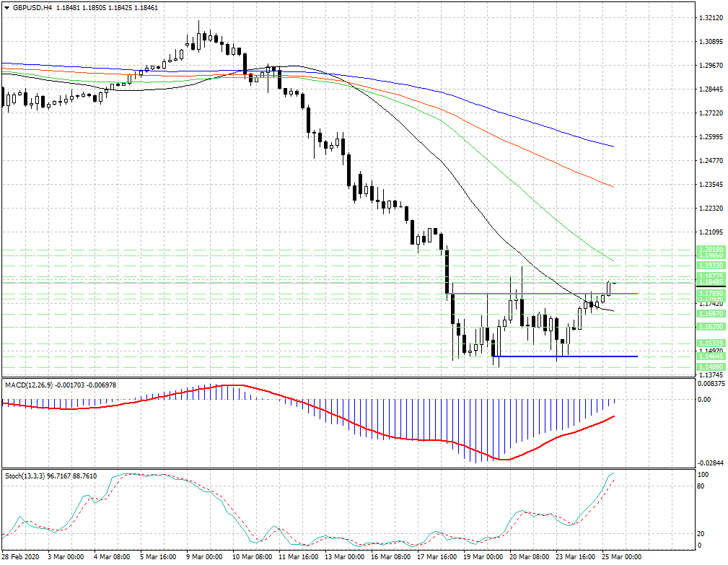The image size is (728, 565).
Task: Click the 4 Mar 08:00 time label
Action: 112,556
